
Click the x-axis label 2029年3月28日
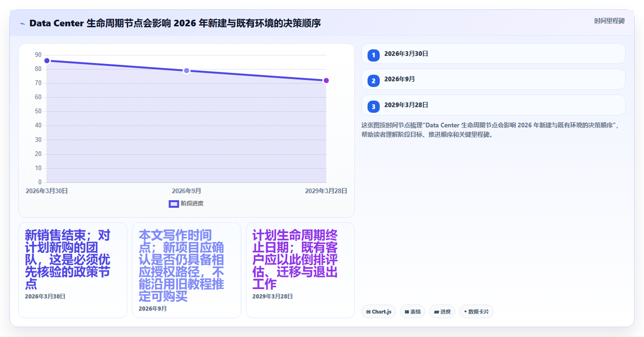326,191
